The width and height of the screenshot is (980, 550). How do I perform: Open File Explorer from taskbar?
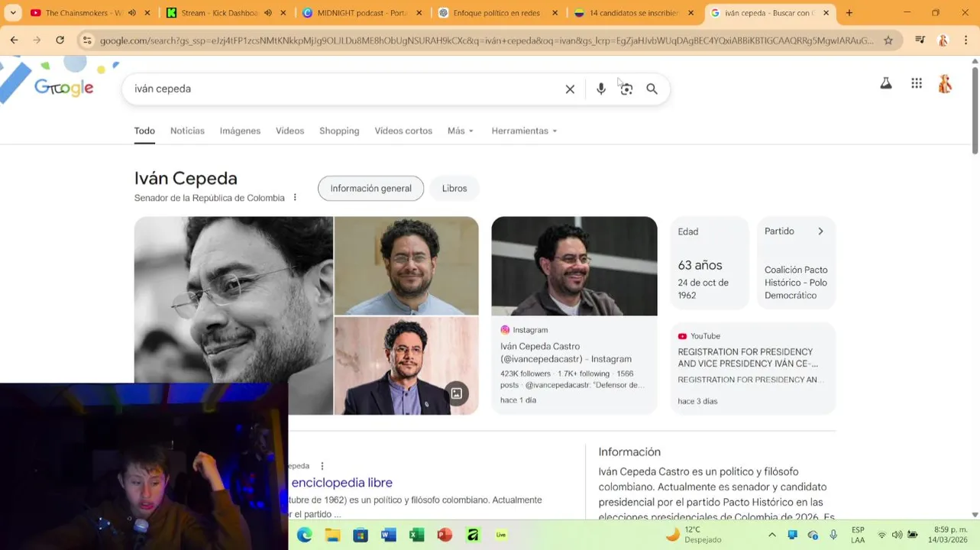point(332,535)
